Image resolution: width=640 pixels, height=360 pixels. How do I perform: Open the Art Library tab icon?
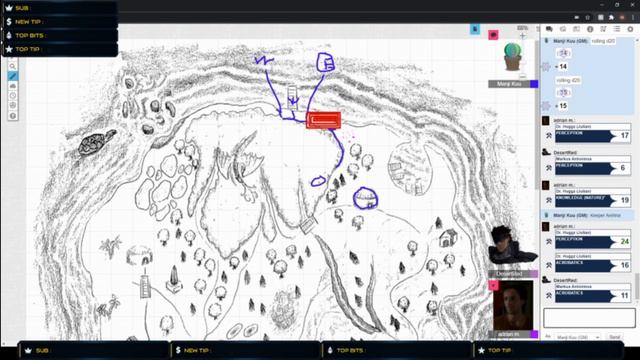(x=563, y=29)
